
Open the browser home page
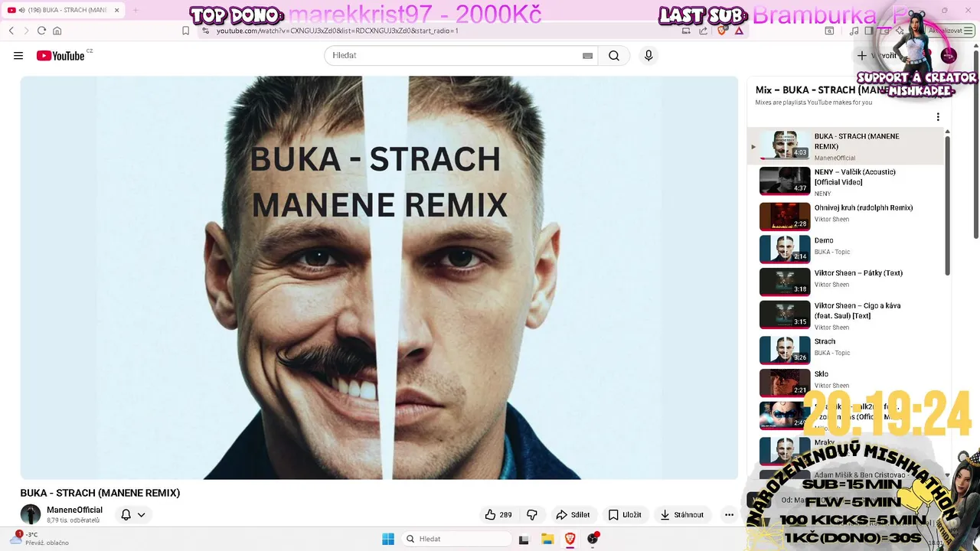(57, 31)
